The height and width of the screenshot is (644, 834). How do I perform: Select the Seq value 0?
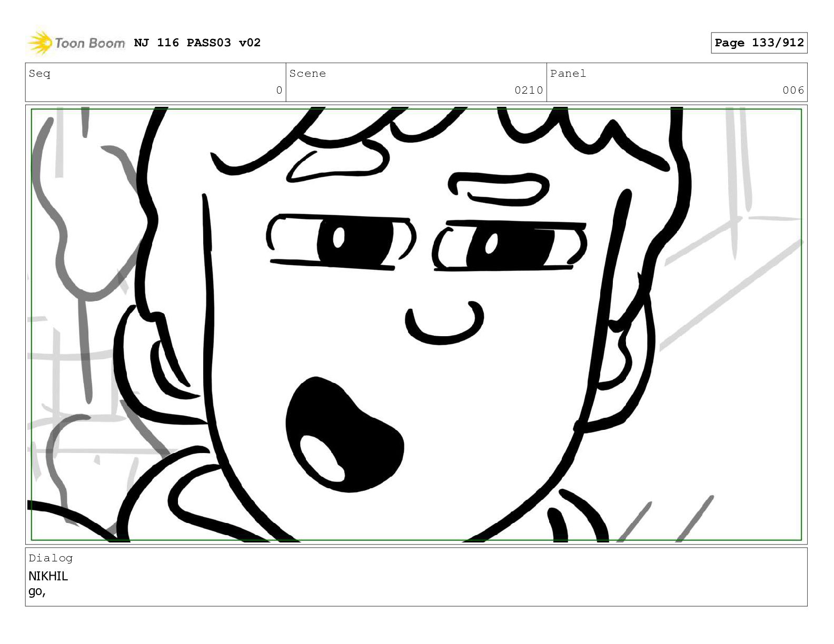(x=279, y=90)
